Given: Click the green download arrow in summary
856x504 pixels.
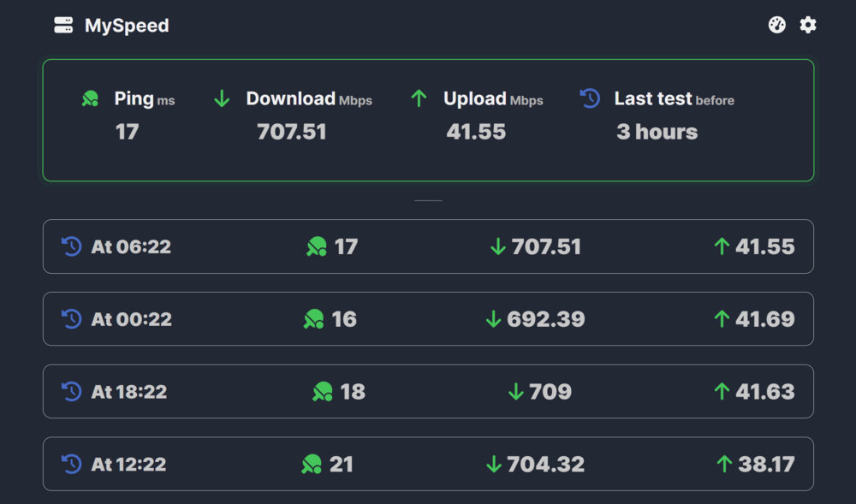Looking at the screenshot, I should pos(222,98).
